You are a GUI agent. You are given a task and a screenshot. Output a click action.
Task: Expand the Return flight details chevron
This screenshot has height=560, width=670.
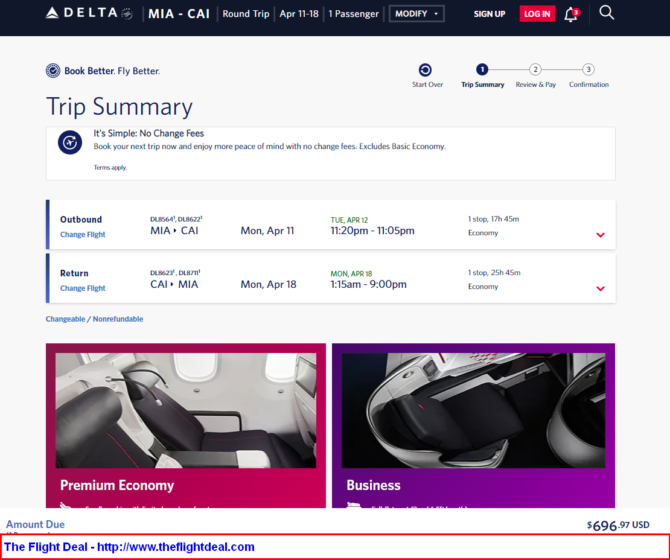pyautogui.click(x=600, y=289)
